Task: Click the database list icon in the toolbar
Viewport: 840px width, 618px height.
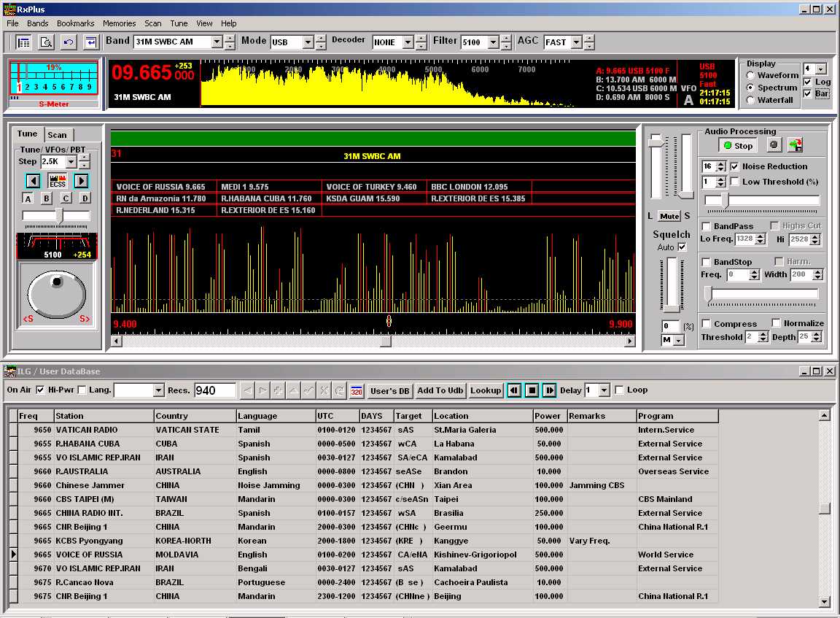Action: click(x=23, y=42)
